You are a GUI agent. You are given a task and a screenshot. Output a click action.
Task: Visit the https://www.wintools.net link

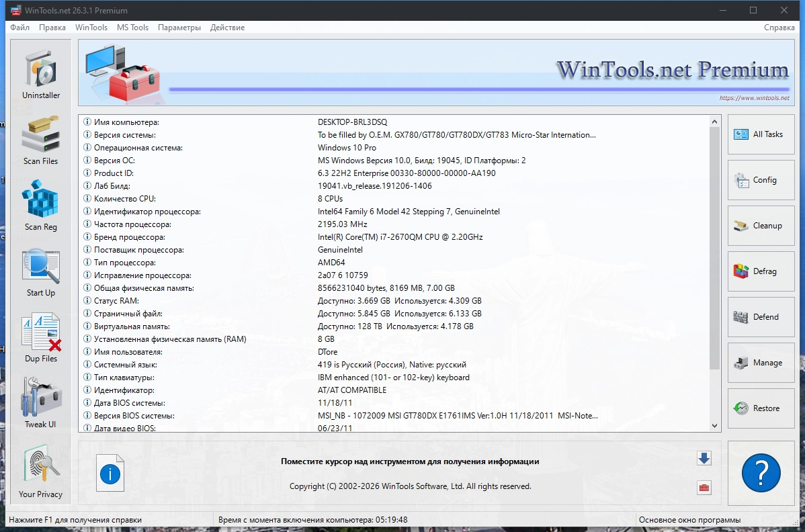tap(754, 98)
